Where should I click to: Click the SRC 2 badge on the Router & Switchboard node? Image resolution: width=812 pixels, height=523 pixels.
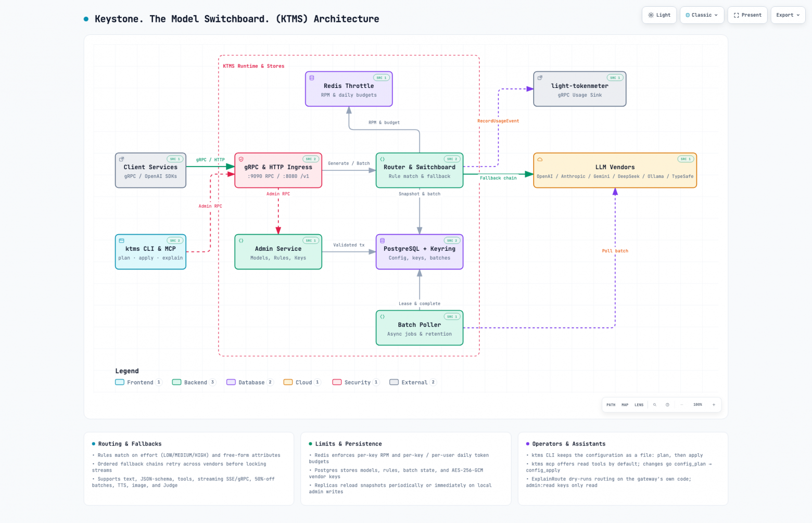tap(452, 159)
